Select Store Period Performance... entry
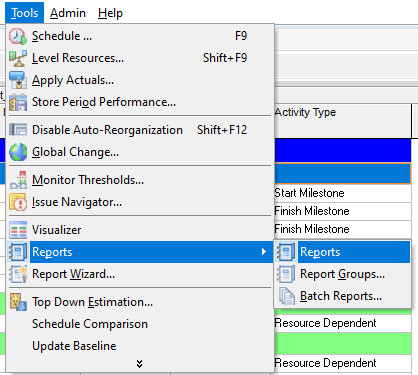This screenshot has width=418, height=375. coord(140,102)
